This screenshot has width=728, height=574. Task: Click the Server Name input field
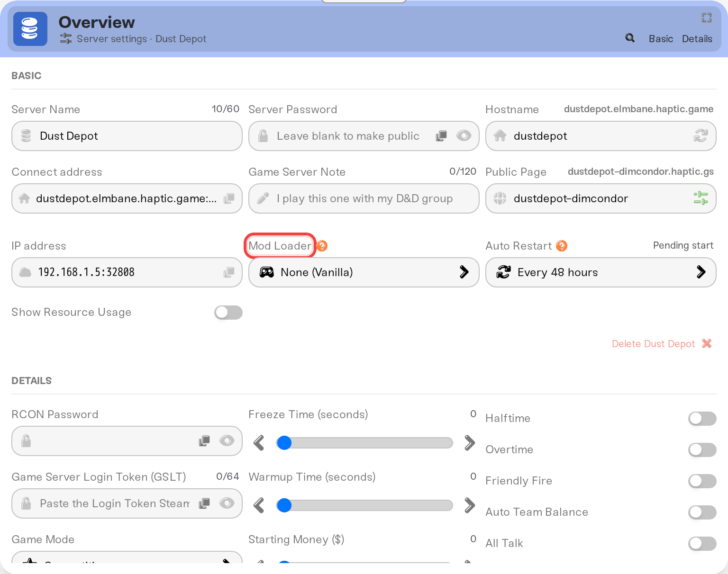(127, 136)
